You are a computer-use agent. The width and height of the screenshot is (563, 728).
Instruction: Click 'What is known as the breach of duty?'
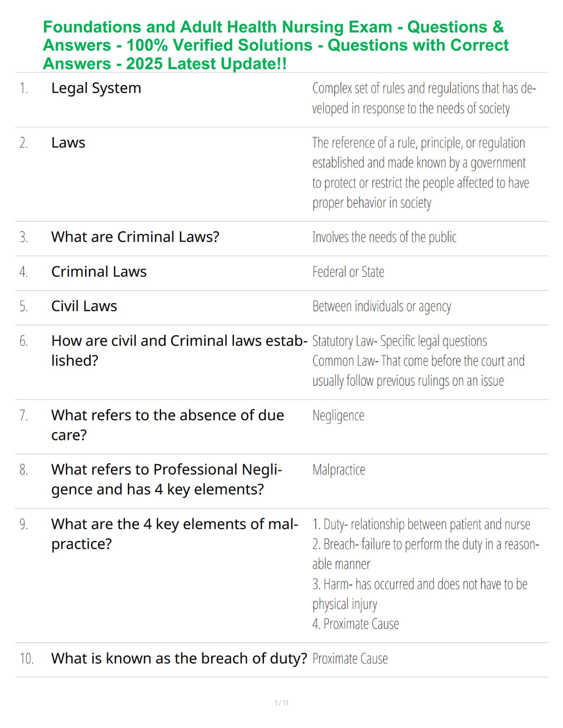coord(179,658)
